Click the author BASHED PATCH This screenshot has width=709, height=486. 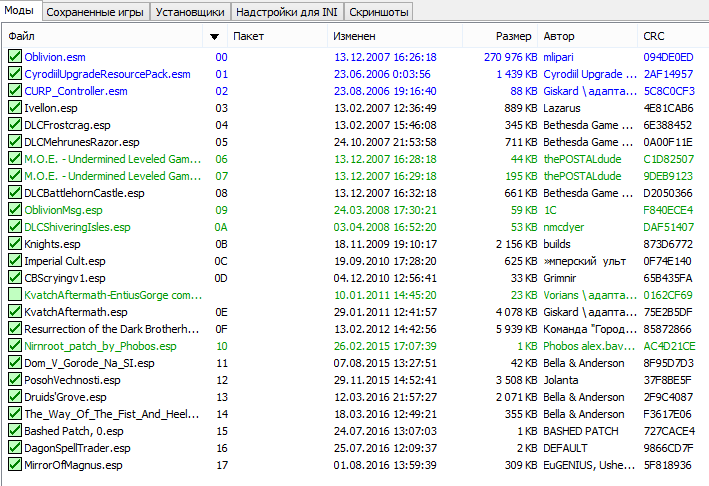[581, 431]
